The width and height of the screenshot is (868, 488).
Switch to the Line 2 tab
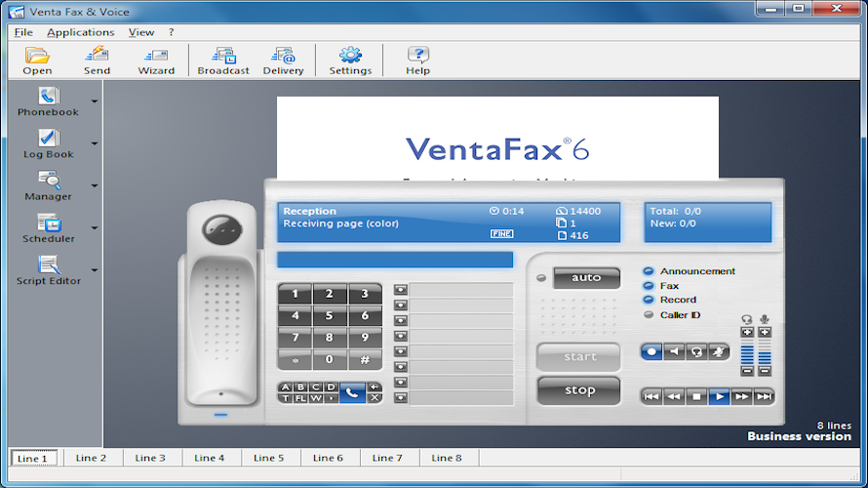click(x=91, y=458)
